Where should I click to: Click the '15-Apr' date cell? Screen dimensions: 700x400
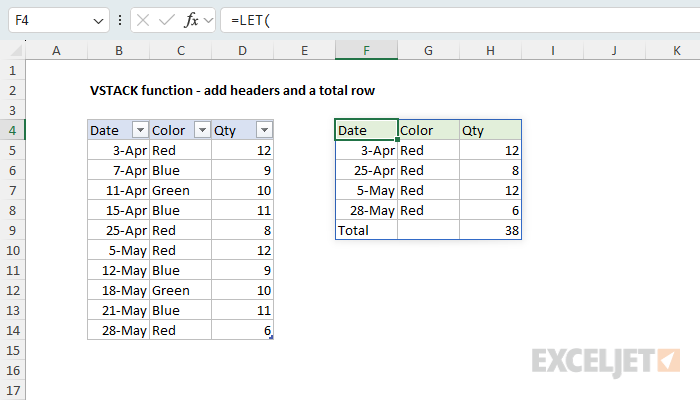[x=119, y=210]
